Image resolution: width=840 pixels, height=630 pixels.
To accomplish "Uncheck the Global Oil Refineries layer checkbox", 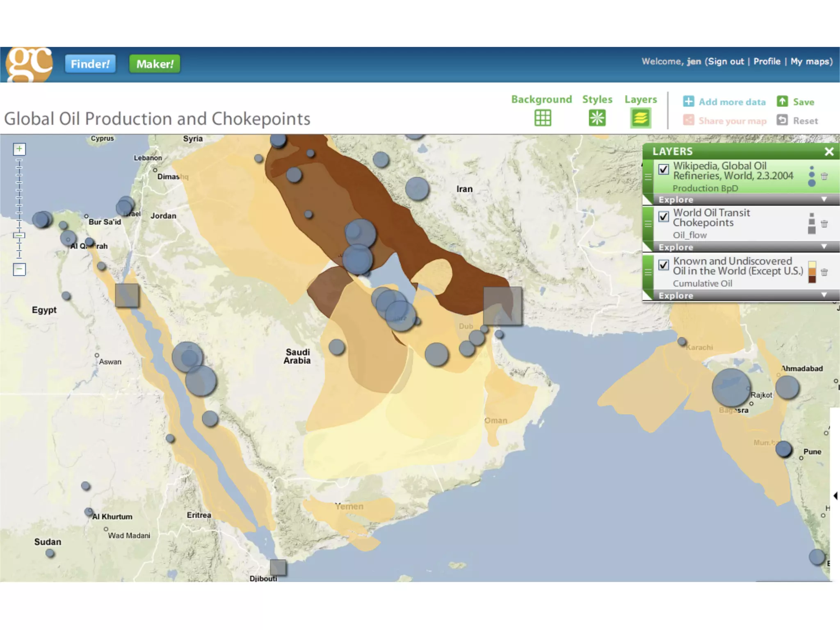I will [x=663, y=169].
